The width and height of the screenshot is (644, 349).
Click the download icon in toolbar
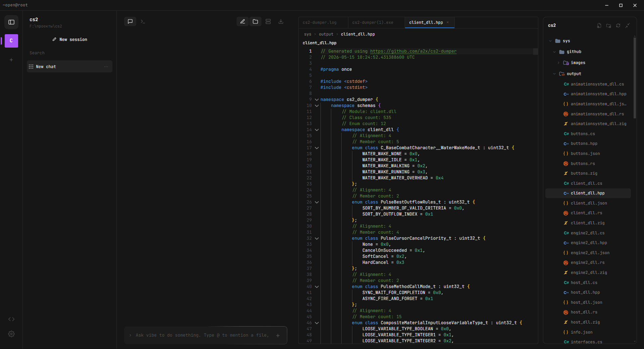coord(281,21)
